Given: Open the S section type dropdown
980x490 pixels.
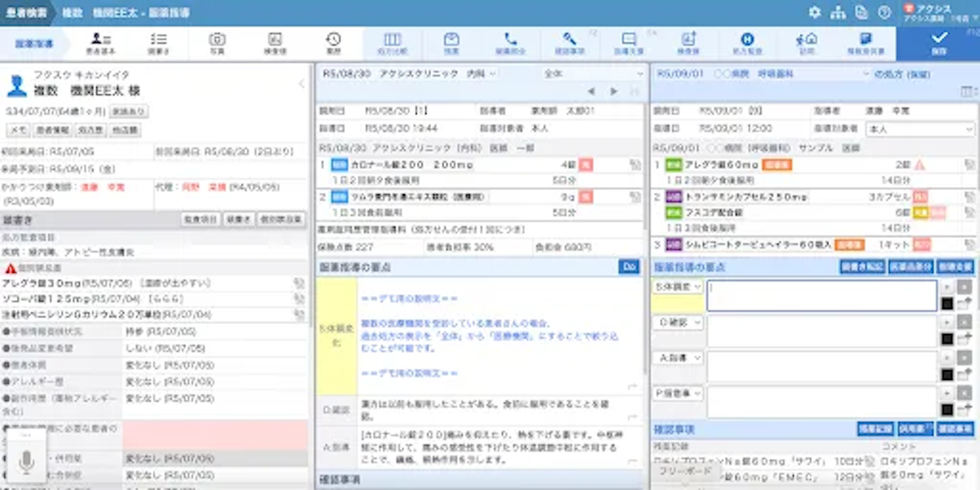Looking at the screenshot, I should pyautogui.click(x=678, y=287).
